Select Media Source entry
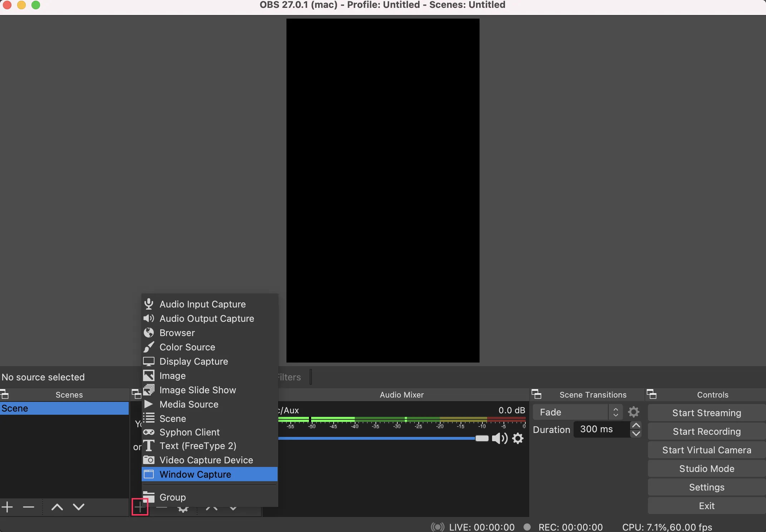Viewport: 766px width, 532px height. coord(210,404)
